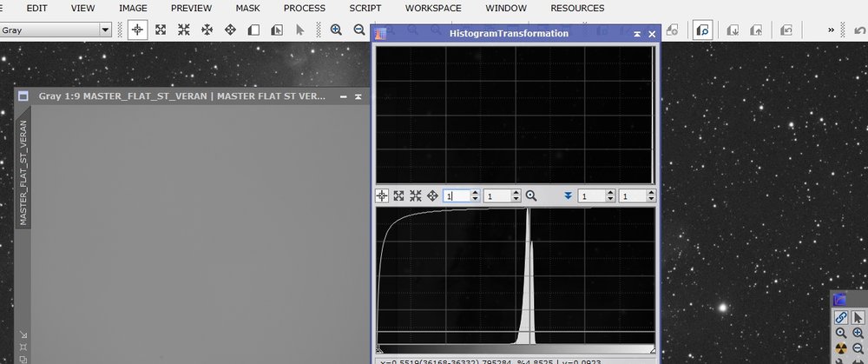Click the pointer arrow in lower right tool panel
Viewport: 868px width, 364px height.
(x=858, y=317)
